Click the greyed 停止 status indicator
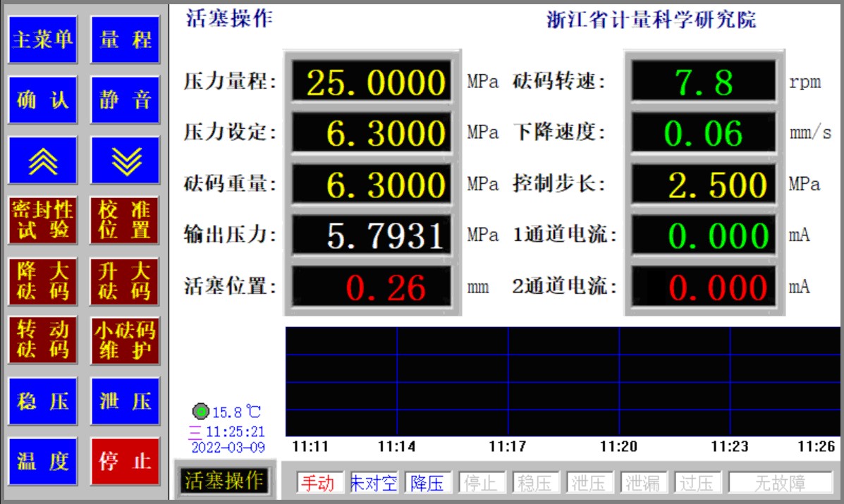The image size is (844, 504). [x=482, y=483]
